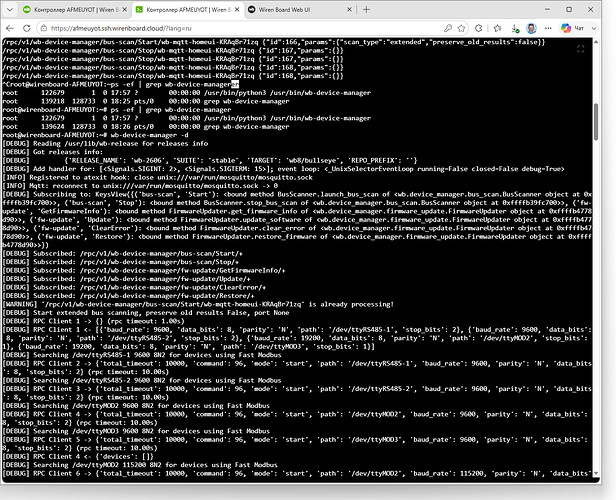View site information lock icon
The width and height of the screenshot is (616, 500).
tap(44, 28)
